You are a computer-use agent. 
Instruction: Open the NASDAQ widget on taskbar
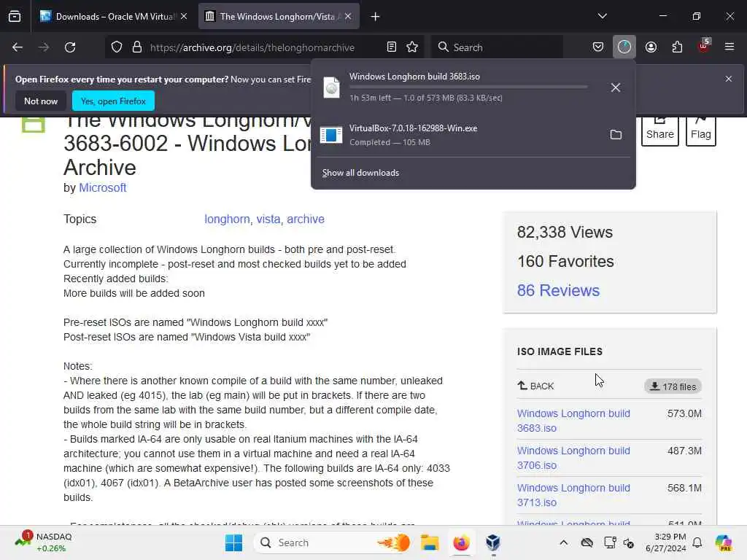pyautogui.click(x=44, y=542)
